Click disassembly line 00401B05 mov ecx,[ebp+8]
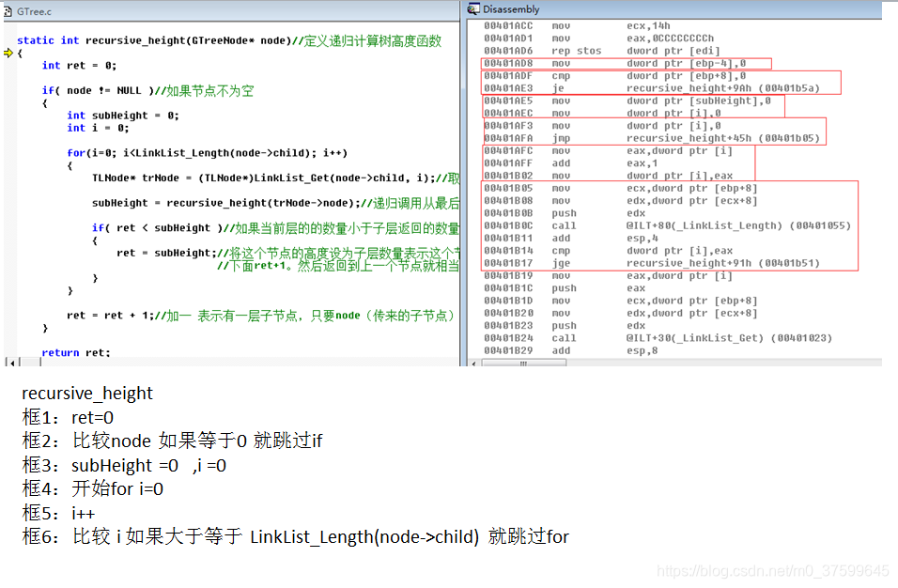The width and height of the screenshot is (898, 588). pyautogui.click(x=620, y=189)
